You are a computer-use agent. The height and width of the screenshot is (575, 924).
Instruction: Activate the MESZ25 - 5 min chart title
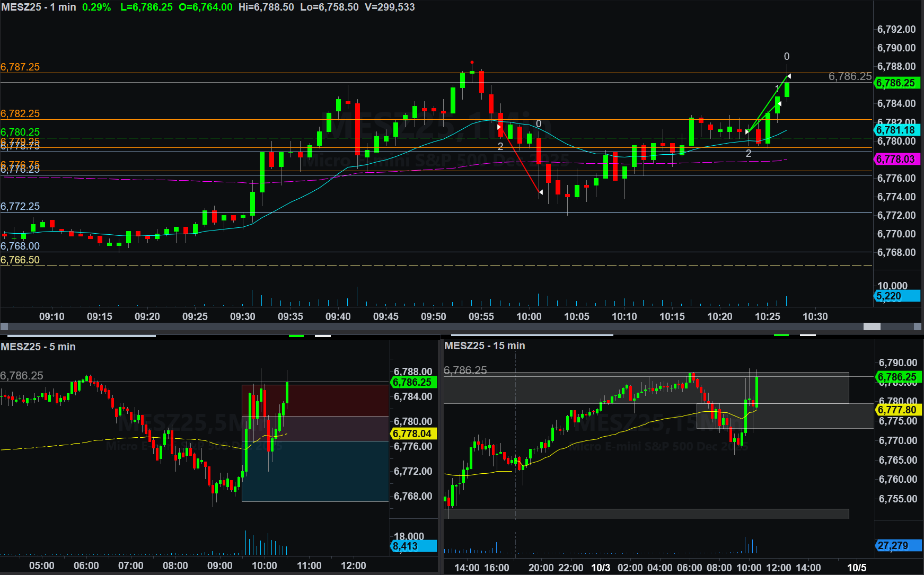click(38, 347)
